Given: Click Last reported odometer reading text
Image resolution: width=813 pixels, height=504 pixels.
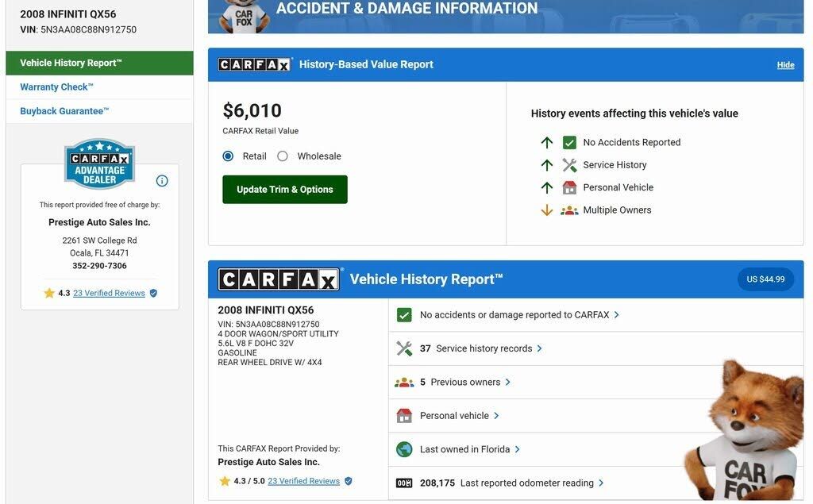Looking at the screenshot, I should pyautogui.click(x=527, y=483).
